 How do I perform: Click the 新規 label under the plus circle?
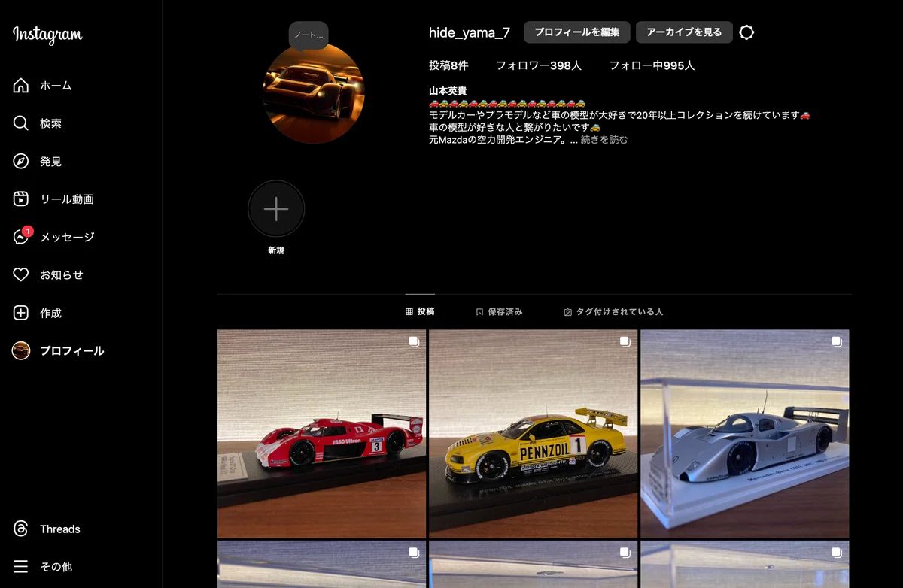(276, 250)
